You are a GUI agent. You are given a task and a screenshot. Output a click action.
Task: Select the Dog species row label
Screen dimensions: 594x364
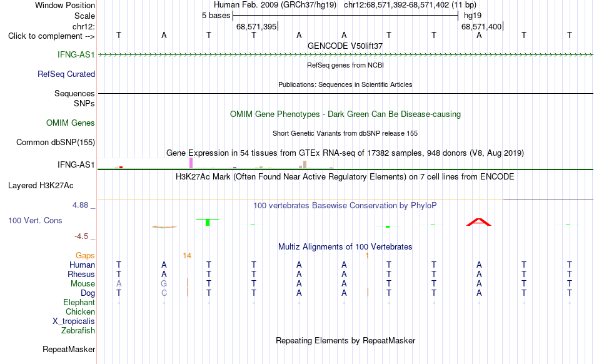coord(88,293)
